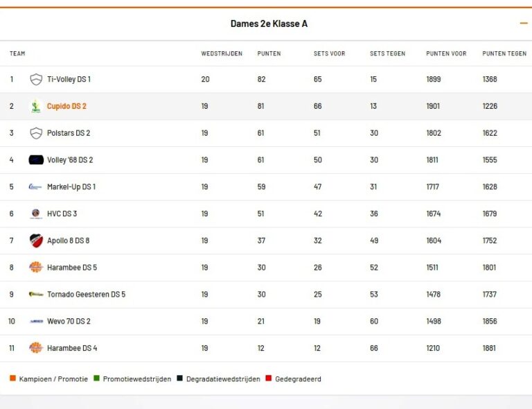Screen dimensions: 532x409
Task: Click the Apollo 8 DS 8 logo
Action: click(x=36, y=241)
